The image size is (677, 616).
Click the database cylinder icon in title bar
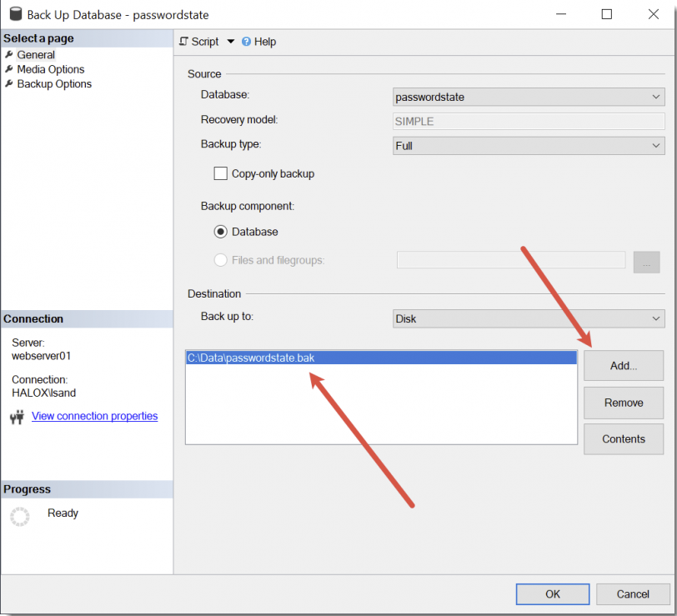pos(16,14)
